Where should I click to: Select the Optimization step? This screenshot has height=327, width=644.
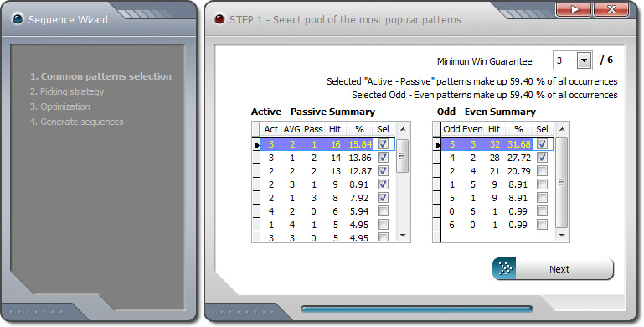pyautogui.click(x=59, y=107)
